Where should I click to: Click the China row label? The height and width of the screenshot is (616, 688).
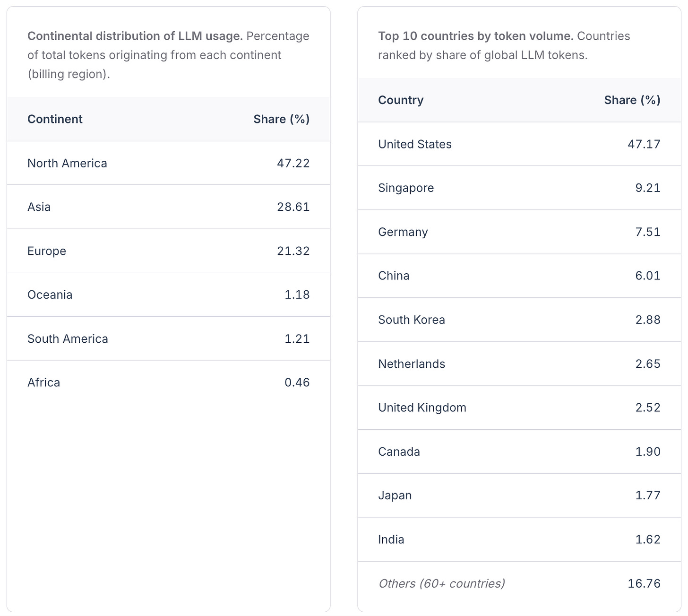coord(394,276)
